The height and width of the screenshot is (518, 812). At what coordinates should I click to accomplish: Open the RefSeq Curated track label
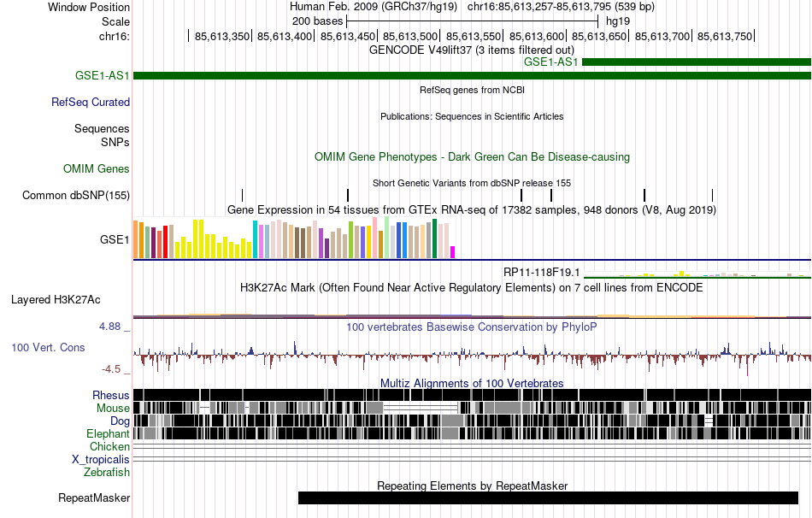click(x=90, y=102)
